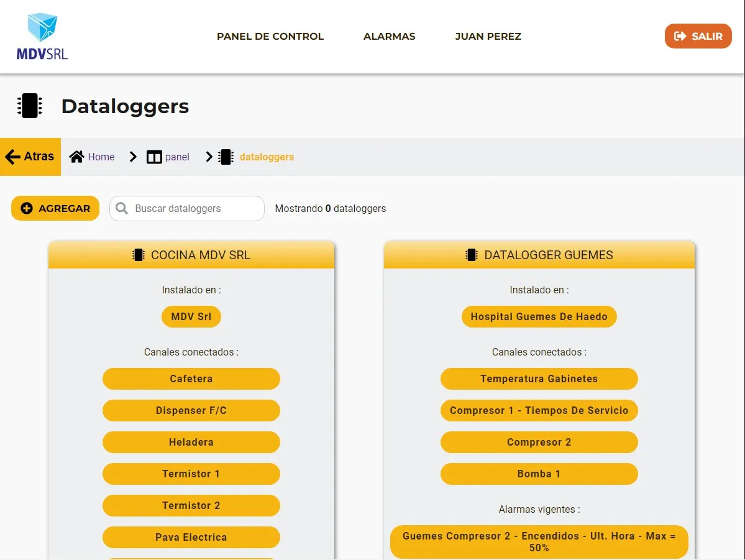745x560 pixels.
Task: Click the dataloggers chip icon in the breadcrumb
Action: 225,157
